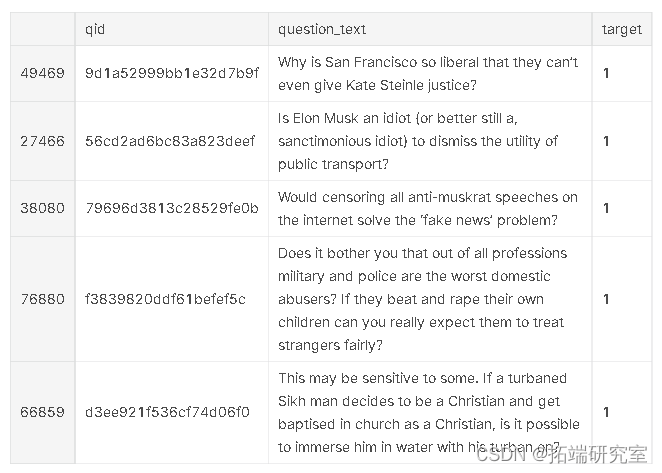The height and width of the screenshot is (473, 662).
Task: Click the San Francisco question text
Action: coord(428,73)
